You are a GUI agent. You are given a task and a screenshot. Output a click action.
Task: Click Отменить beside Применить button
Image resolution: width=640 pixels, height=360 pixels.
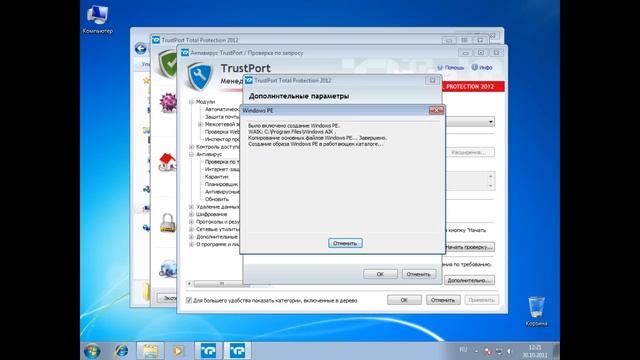443,300
